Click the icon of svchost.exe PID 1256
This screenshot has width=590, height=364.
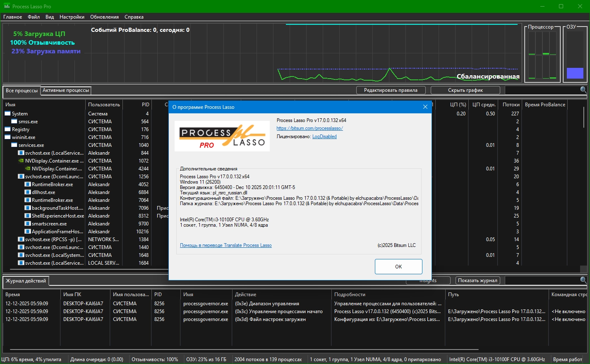21,176
